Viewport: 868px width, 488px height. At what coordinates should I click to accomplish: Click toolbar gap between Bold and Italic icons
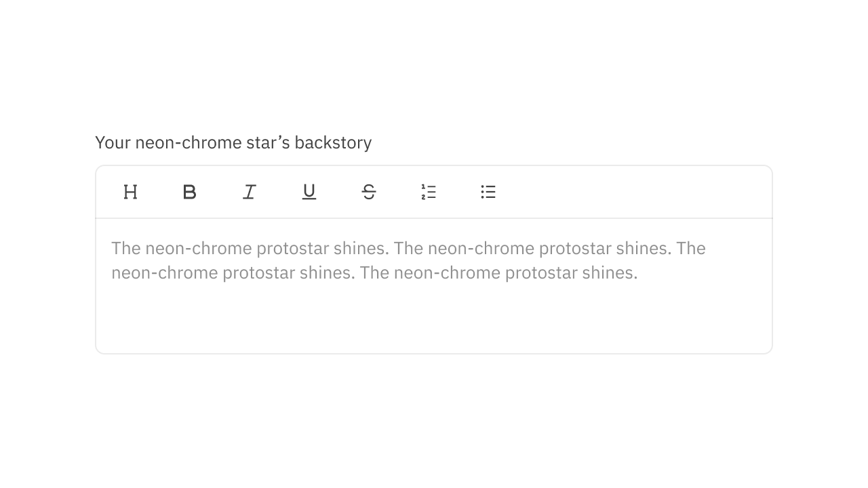click(220, 192)
